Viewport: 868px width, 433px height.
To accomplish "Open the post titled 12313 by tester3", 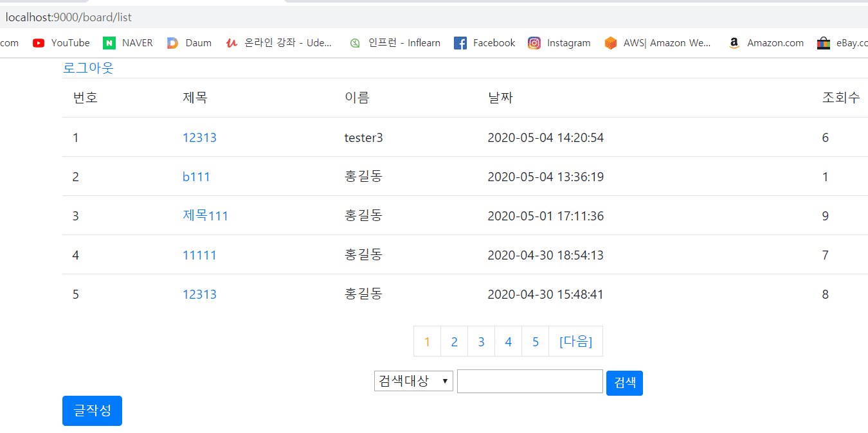I will [x=199, y=137].
